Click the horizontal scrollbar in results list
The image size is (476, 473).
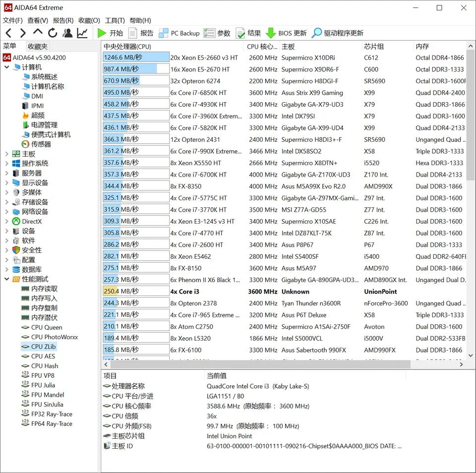258,364
